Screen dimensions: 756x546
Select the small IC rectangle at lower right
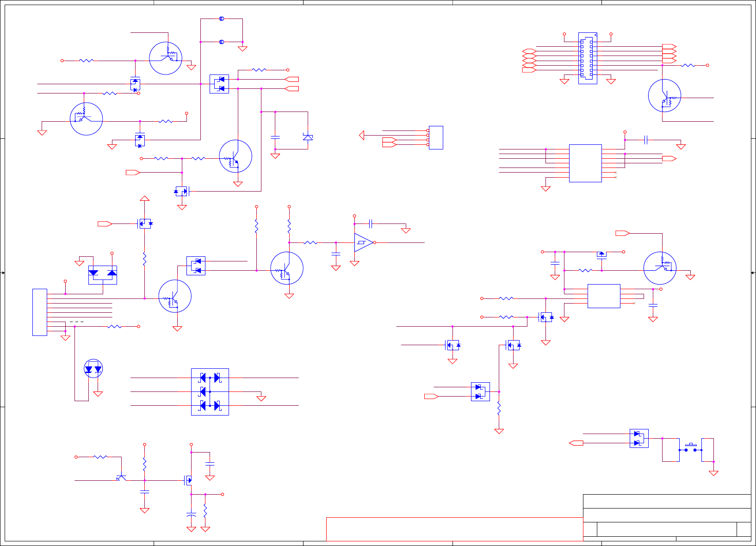(x=604, y=296)
